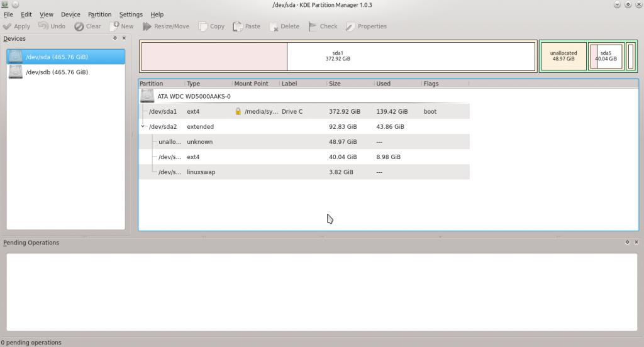The width and height of the screenshot is (644, 347).
Task: Click the Check partition flag icon
Action: click(313, 26)
